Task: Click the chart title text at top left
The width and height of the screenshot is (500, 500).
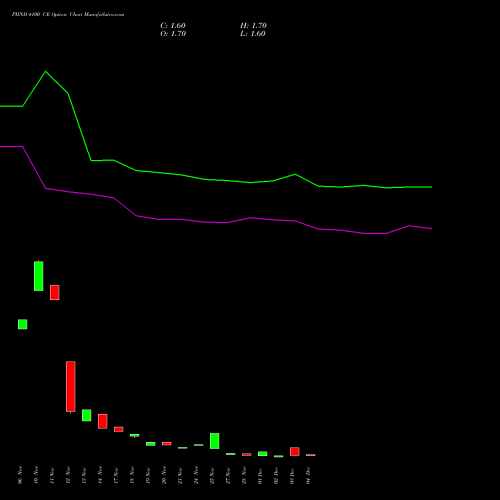Action: (68, 15)
